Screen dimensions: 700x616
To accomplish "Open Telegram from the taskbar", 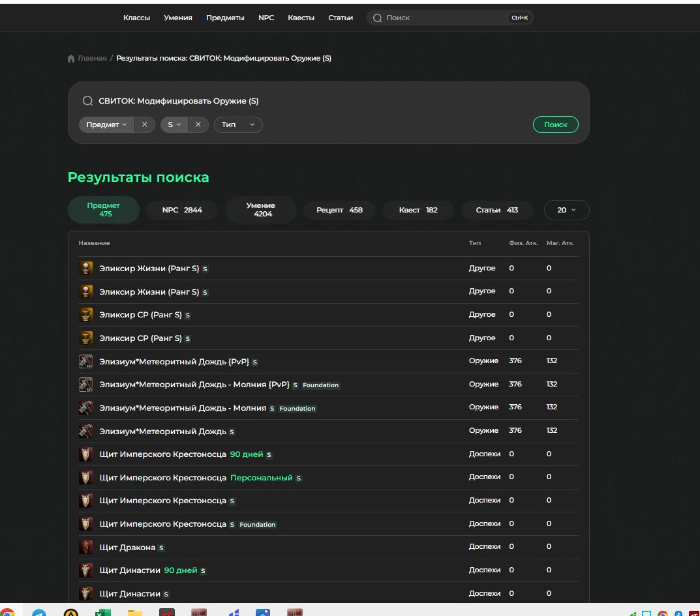I will (39, 613).
